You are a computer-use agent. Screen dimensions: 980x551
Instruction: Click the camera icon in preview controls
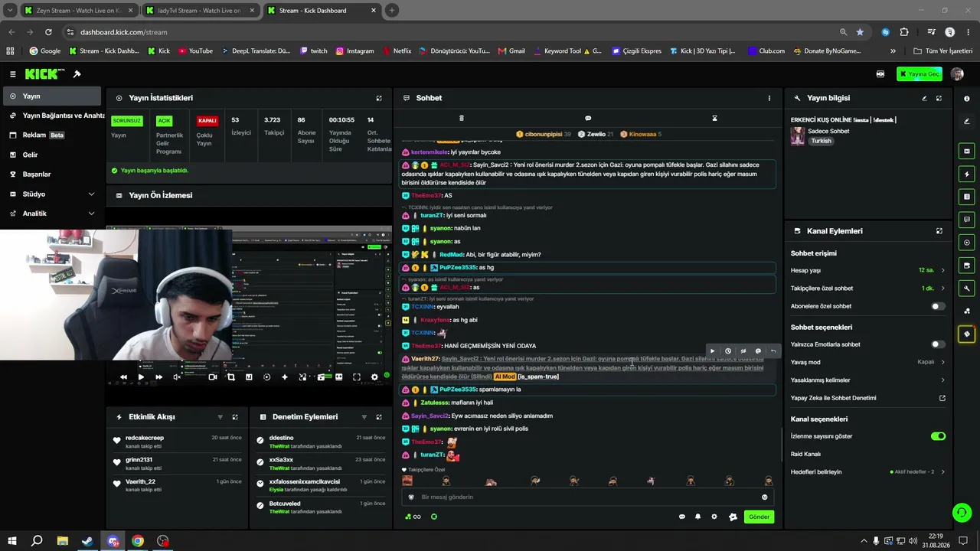[x=213, y=377]
